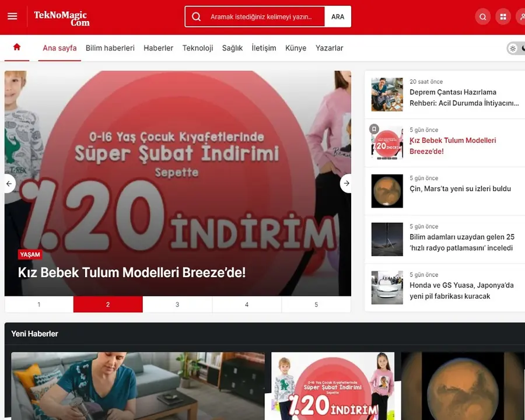The width and height of the screenshot is (525, 420).
Task: Select slide number 3 in carousel
Action: (177, 304)
